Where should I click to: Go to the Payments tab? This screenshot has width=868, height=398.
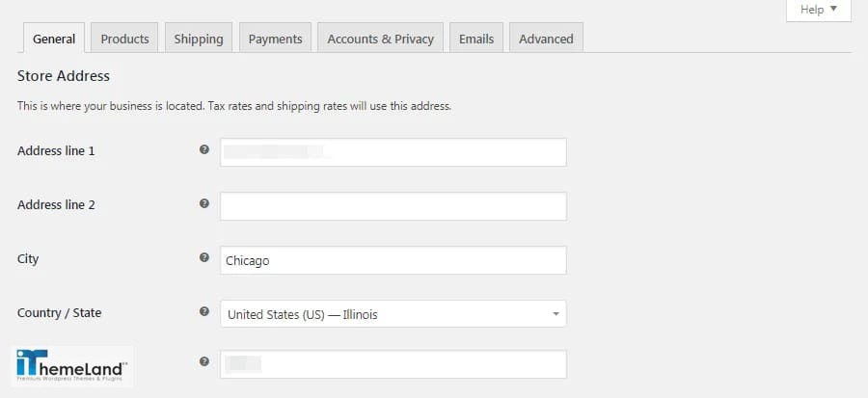click(275, 39)
